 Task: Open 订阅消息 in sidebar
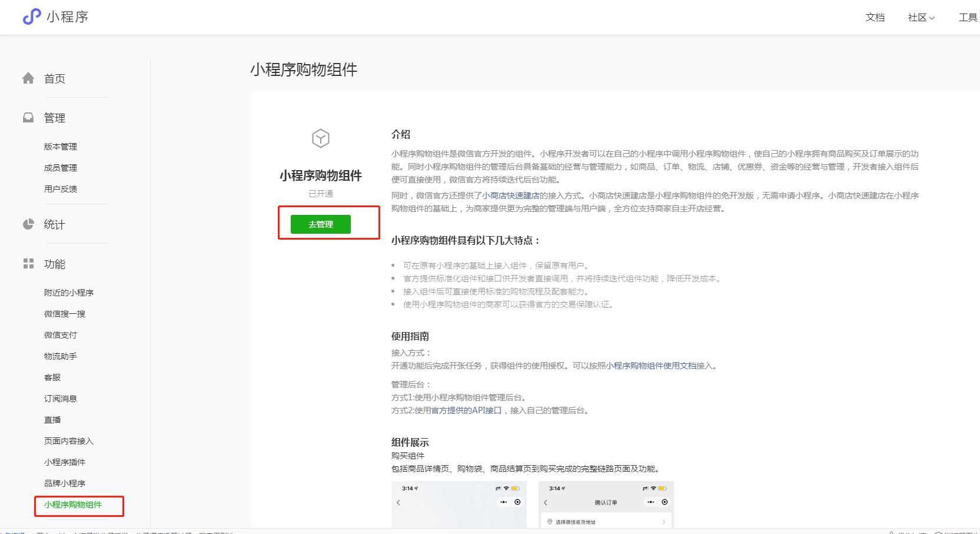coord(61,399)
